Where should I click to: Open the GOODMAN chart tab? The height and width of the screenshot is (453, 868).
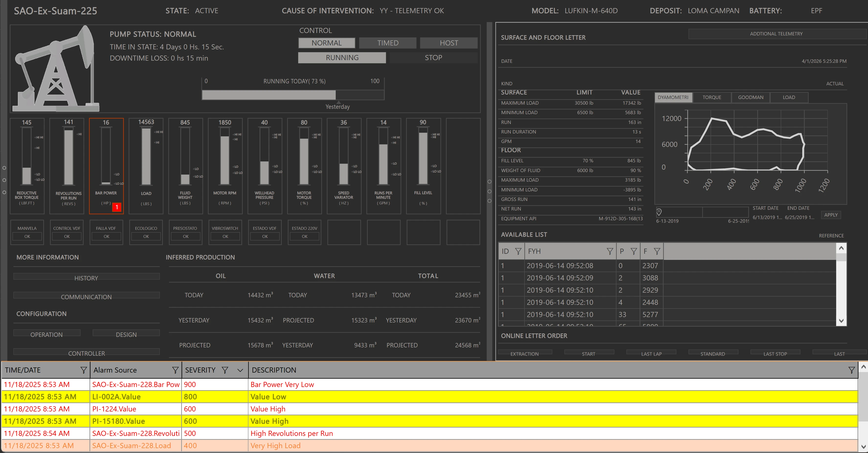(x=750, y=97)
